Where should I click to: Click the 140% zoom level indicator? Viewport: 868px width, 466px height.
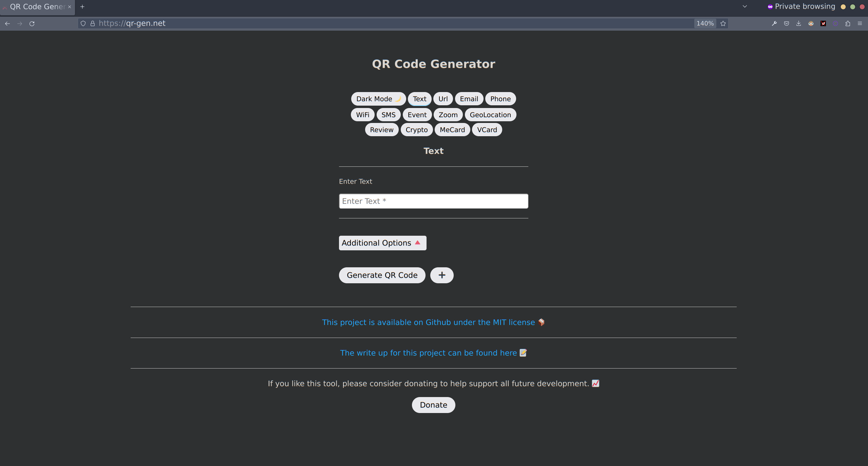point(705,23)
